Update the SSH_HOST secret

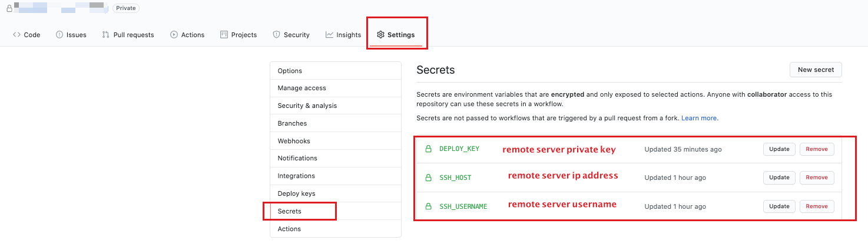click(779, 178)
